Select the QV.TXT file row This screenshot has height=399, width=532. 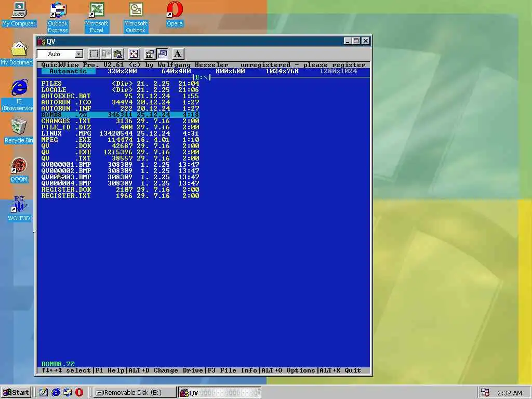pos(120,158)
